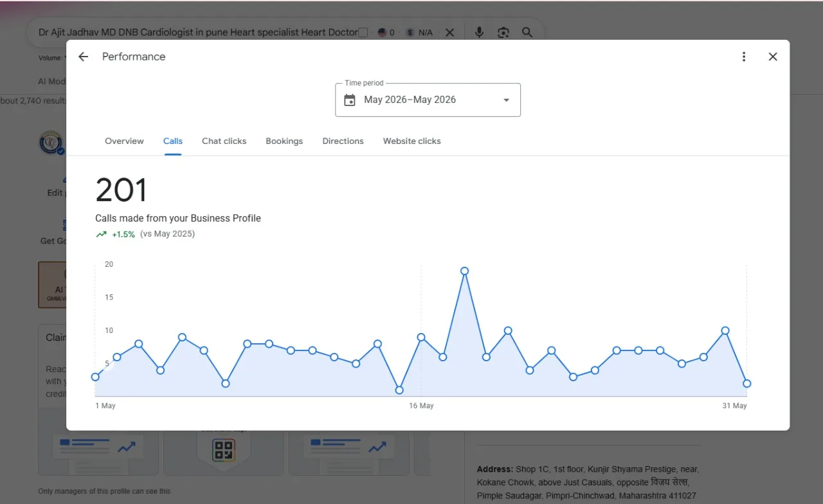Click the microphone voice search icon

pyautogui.click(x=479, y=32)
